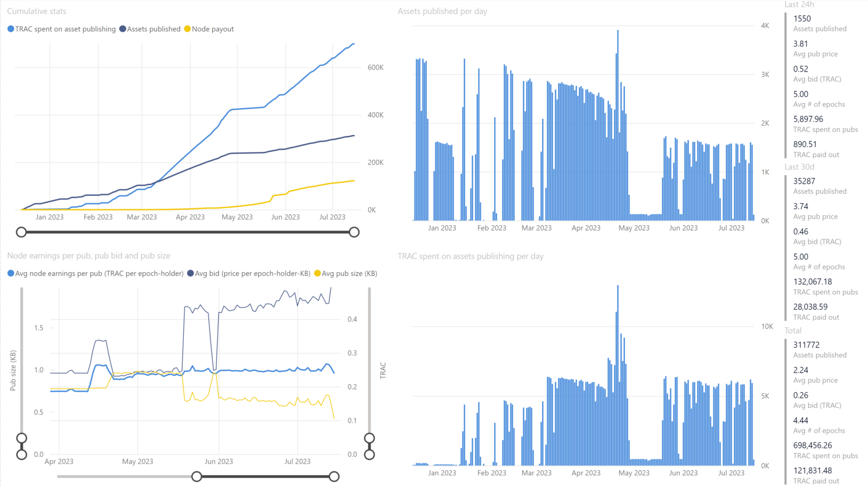Click left handle of node earnings date slider
This screenshot has height=486, width=868.
(197, 477)
